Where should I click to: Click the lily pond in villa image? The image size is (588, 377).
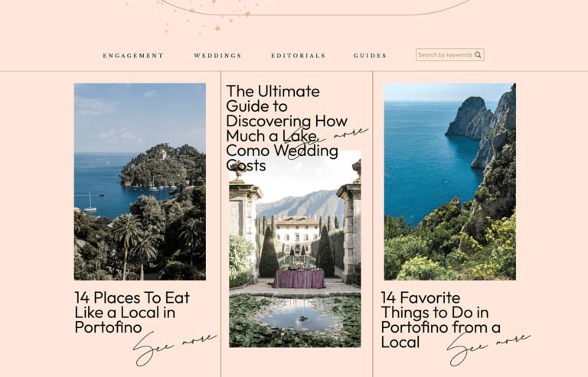(295, 320)
